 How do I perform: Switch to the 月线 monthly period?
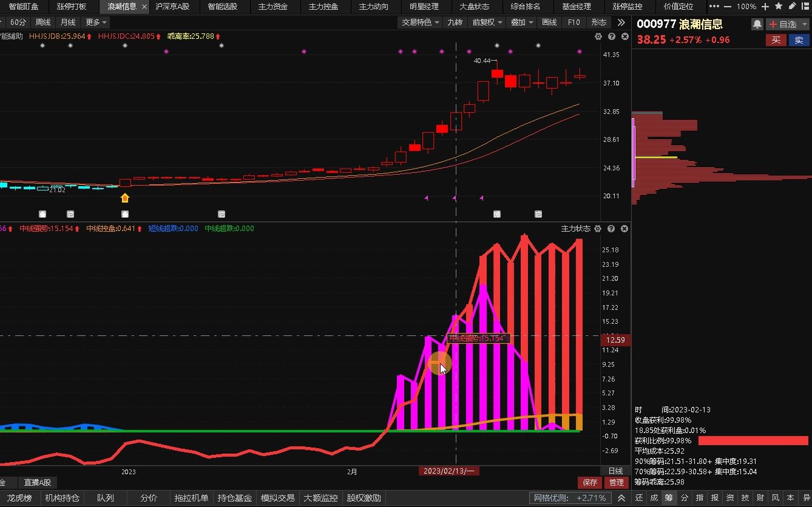click(68, 22)
